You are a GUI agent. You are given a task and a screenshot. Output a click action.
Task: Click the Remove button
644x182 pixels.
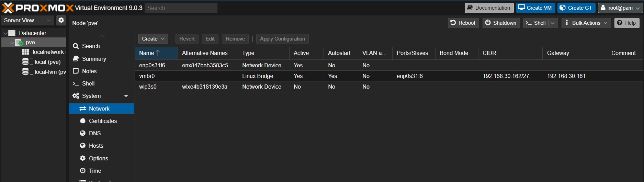tap(235, 39)
